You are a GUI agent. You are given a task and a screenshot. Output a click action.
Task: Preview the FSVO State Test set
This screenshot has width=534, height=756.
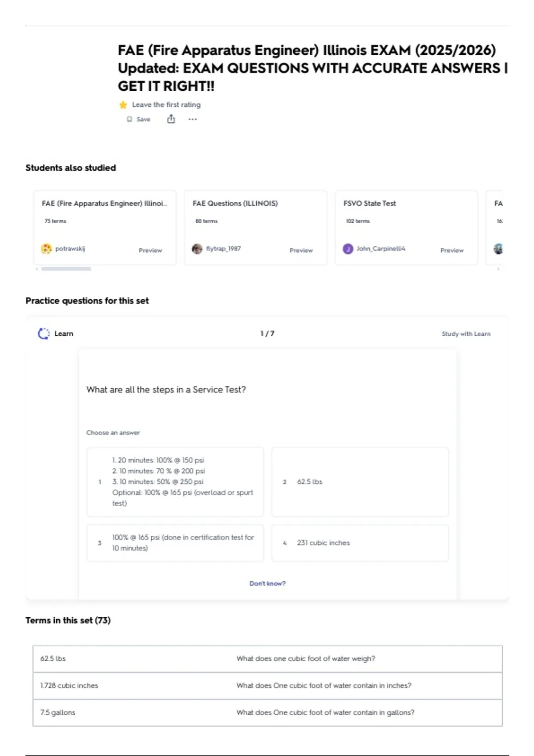pyautogui.click(x=452, y=250)
